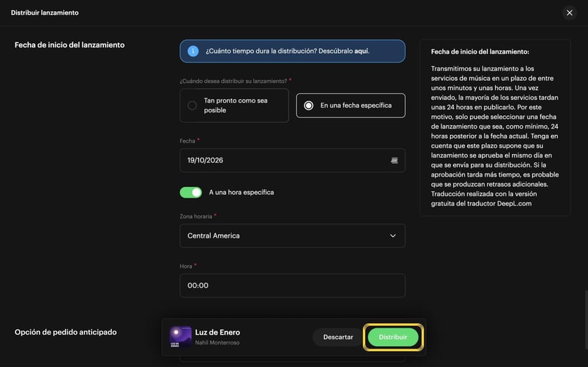Select Tan pronto como sea posible option
588x367 pixels.
pos(234,105)
